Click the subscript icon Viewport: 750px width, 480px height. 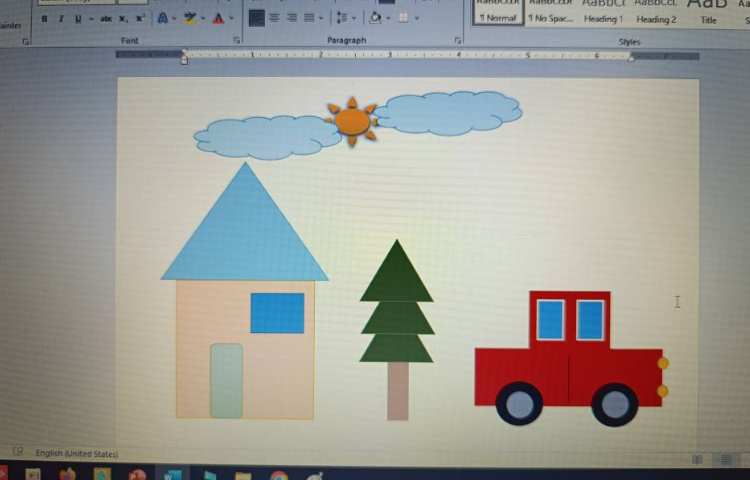coord(123,19)
